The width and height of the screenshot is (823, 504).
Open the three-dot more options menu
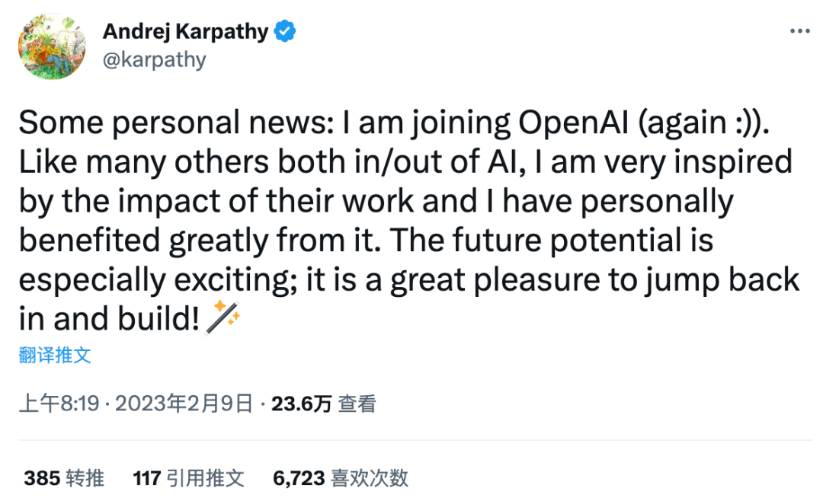click(800, 31)
